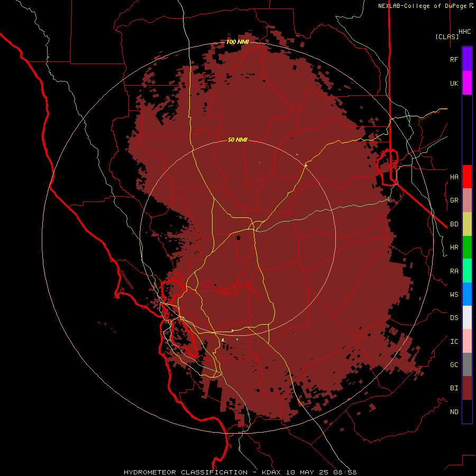Image resolution: width=476 pixels, height=476 pixels.
Task: Click the RA legend label
Action: click(x=454, y=271)
